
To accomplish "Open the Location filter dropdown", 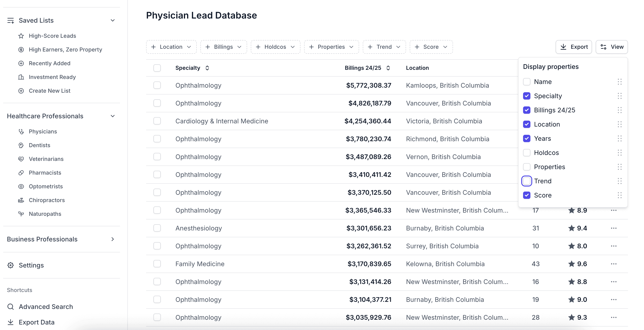I will click(171, 47).
